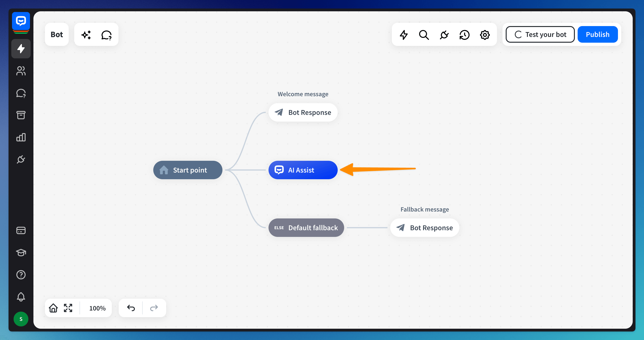Click the plug integrations icon in the top toolbar
The width and height of the screenshot is (644, 340).
[x=444, y=35]
